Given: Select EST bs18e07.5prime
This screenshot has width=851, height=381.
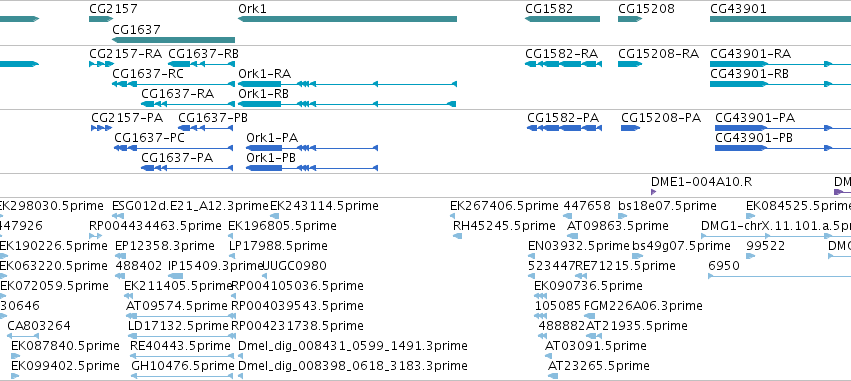Looking at the screenshot, I should click(x=667, y=206).
